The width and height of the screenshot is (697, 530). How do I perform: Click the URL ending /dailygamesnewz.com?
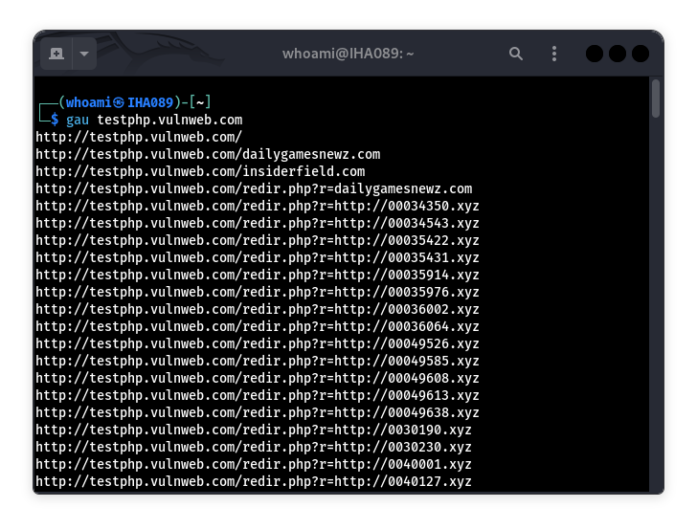[x=208, y=154]
